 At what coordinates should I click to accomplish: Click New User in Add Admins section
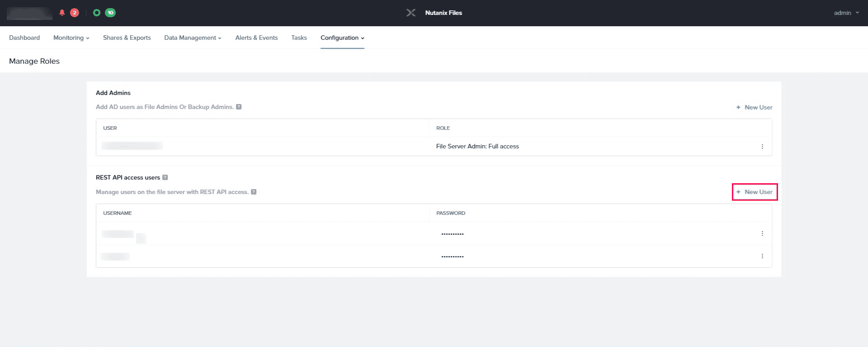754,107
